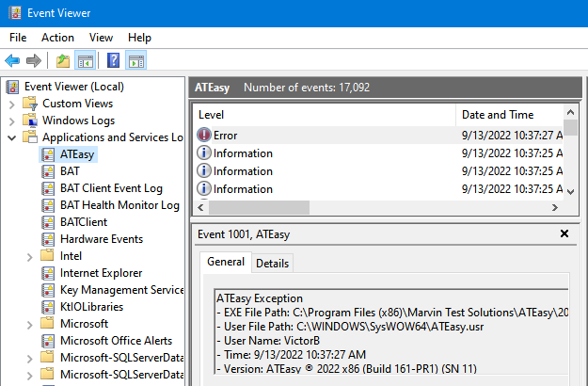Switch to the General tab
This screenshot has width=588, height=386.
226,262
